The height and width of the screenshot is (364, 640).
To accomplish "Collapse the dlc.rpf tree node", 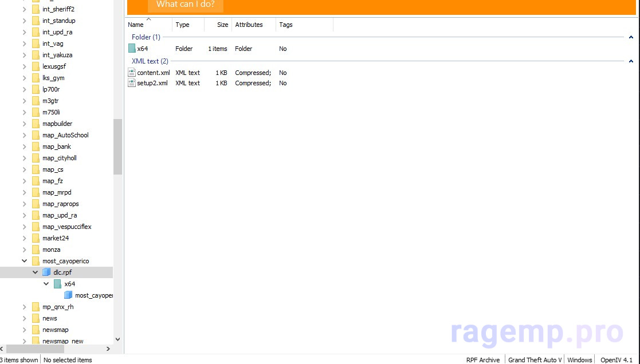I will pos(36,272).
